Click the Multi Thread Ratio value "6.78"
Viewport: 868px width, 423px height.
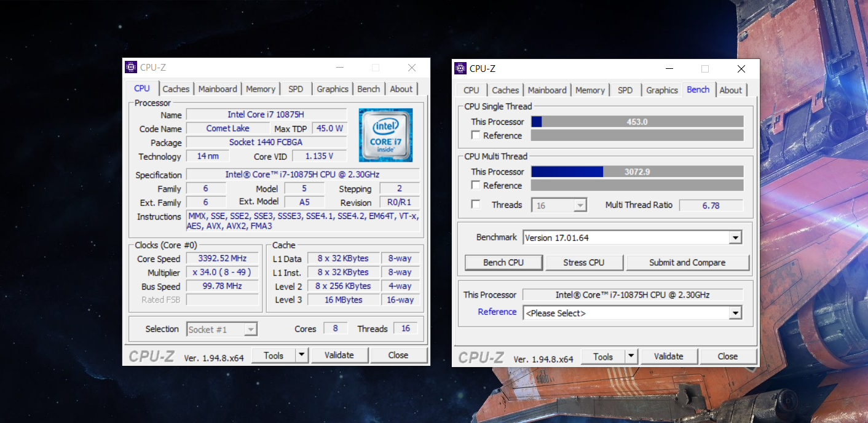coord(711,205)
